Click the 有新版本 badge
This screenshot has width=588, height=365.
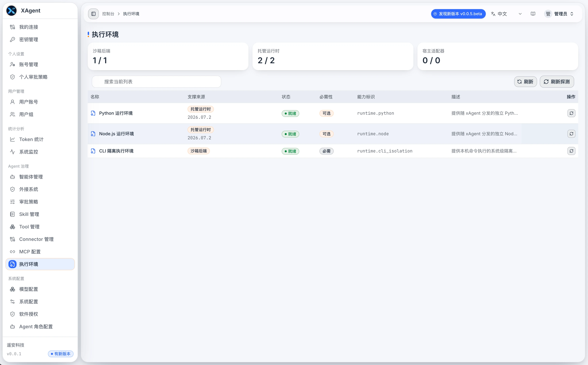pos(61,354)
